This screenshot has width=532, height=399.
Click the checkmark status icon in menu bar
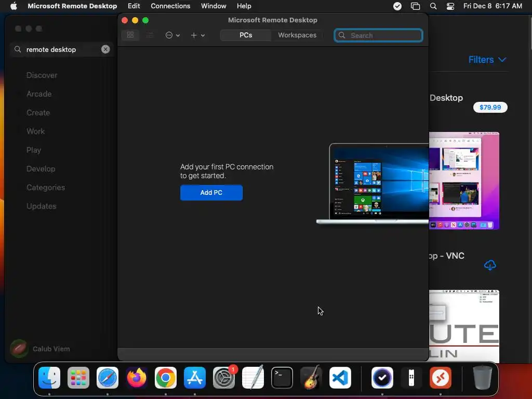[397, 6]
